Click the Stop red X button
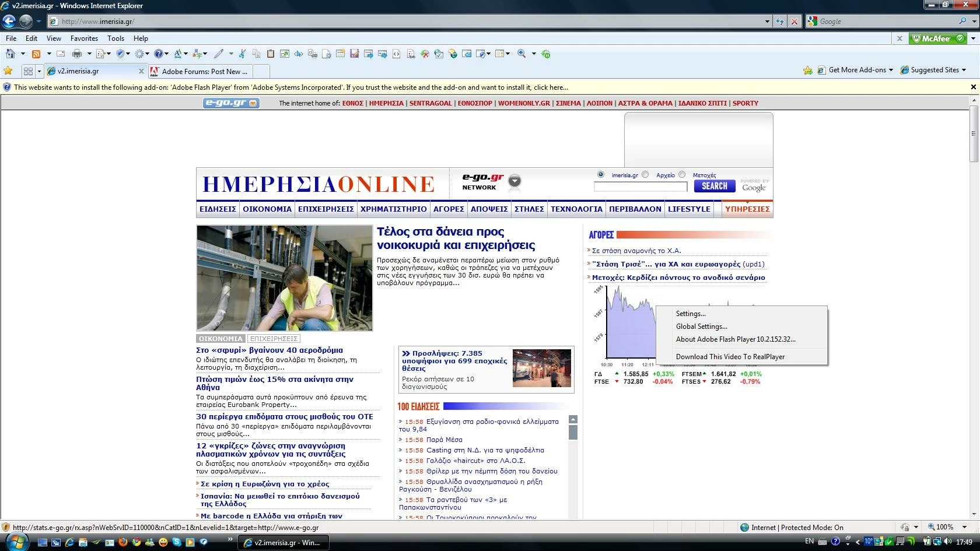The height and width of the screenshot is (551, 980). point(794,22)
